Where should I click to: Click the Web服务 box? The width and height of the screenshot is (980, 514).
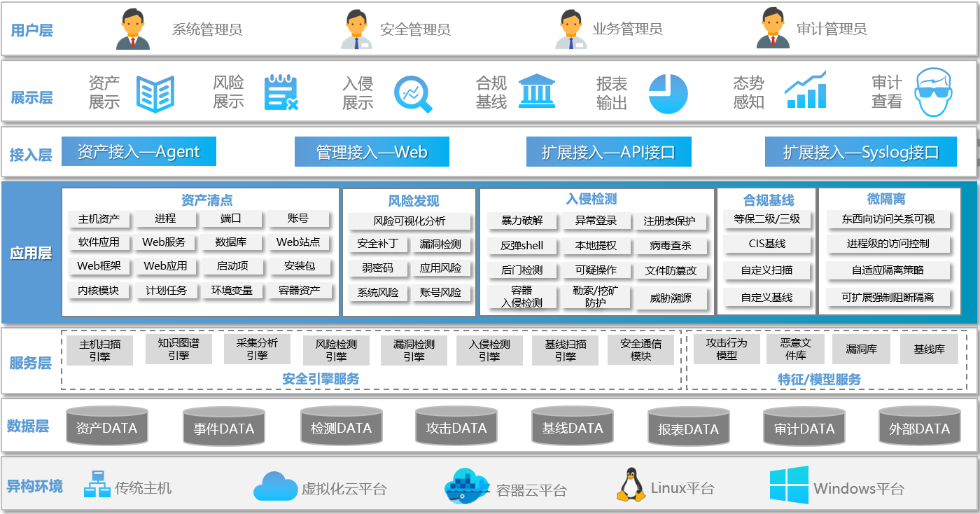click(164, 242)
